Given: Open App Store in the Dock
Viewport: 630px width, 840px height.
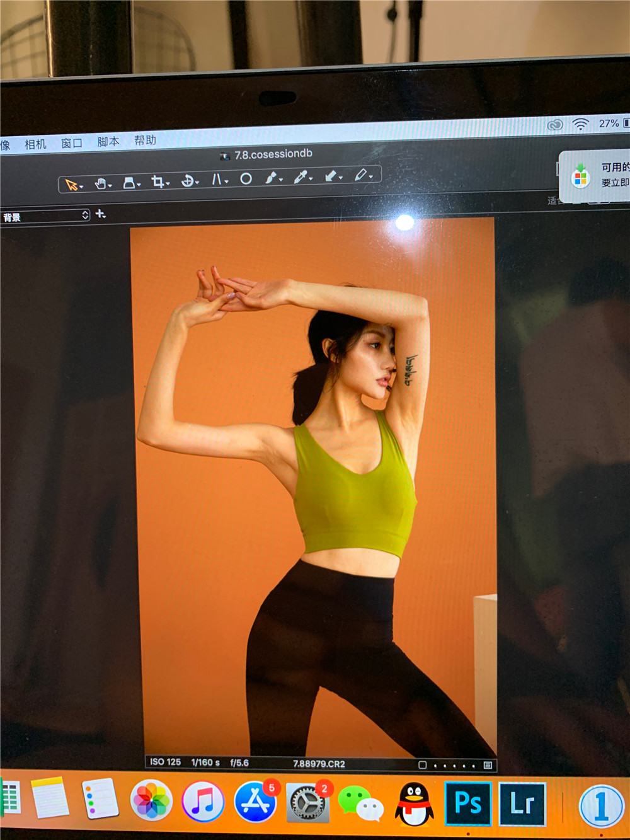Looking at the screenshot, I should [255, 802].
